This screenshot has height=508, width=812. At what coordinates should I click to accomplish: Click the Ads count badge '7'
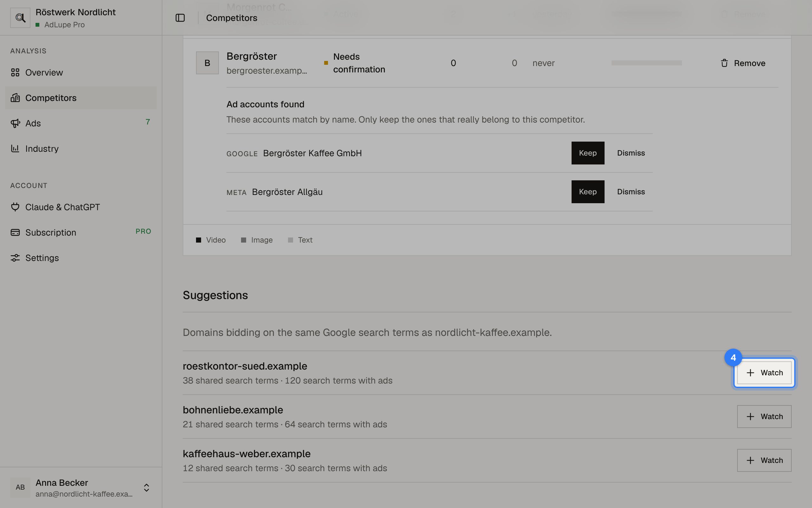147,122
